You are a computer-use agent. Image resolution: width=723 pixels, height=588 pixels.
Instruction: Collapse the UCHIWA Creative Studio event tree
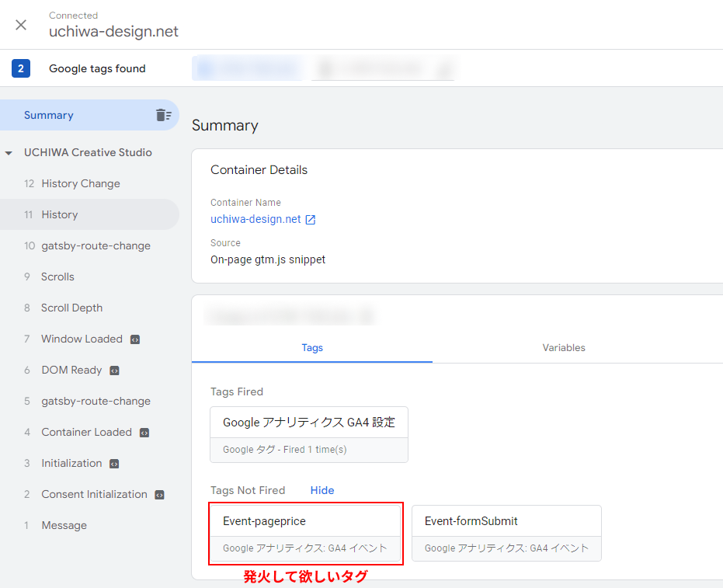coord(9,153)
